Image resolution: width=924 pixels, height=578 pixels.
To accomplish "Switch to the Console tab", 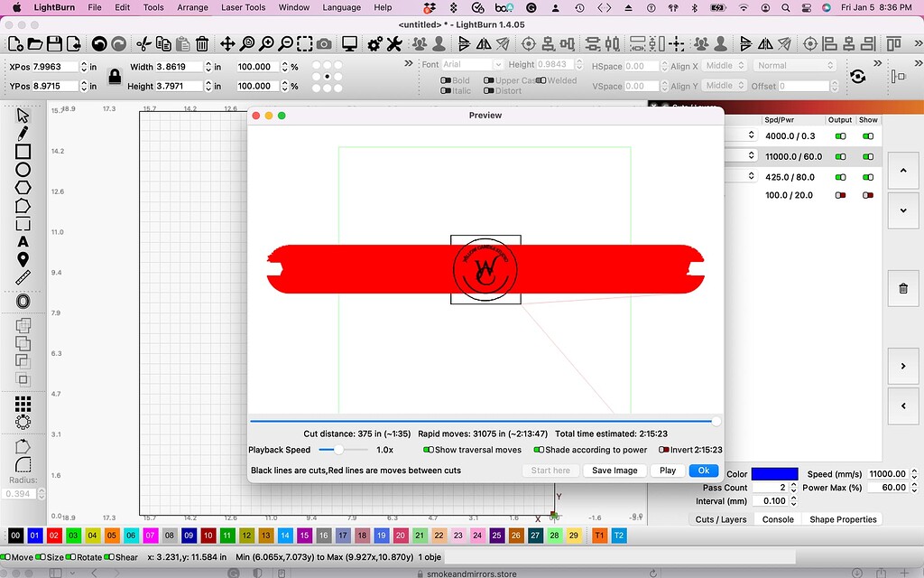I will pyautogui.click(x=777, y=519).
